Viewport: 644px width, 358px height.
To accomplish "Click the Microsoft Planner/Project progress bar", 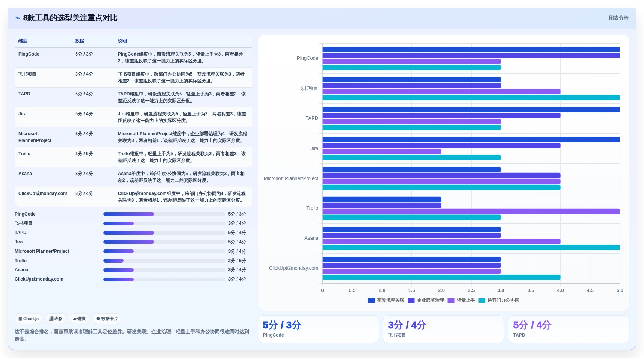I will pyautogui.click(x=164, y=251).
